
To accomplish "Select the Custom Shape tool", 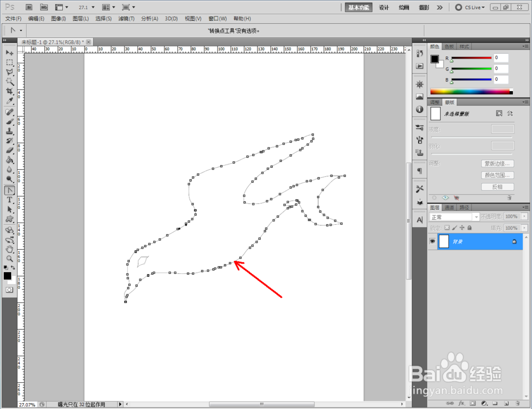I will click(x=10, y=219).
